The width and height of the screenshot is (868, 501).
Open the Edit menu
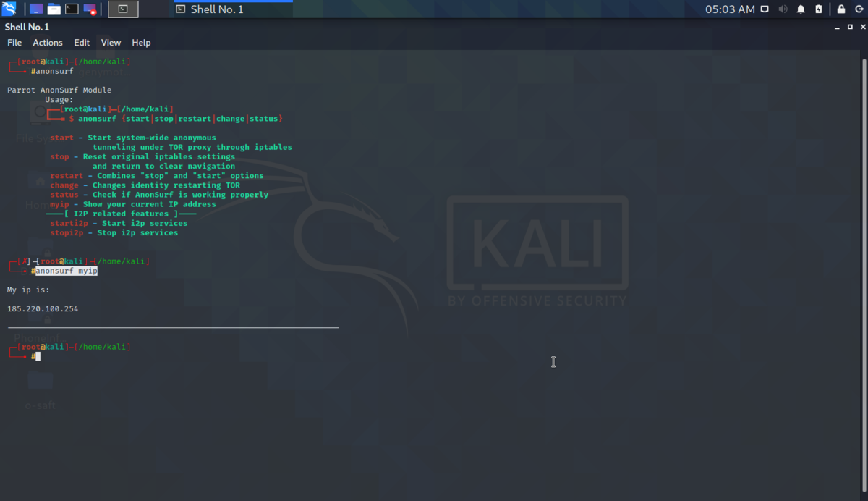click(x=82, y=43)
